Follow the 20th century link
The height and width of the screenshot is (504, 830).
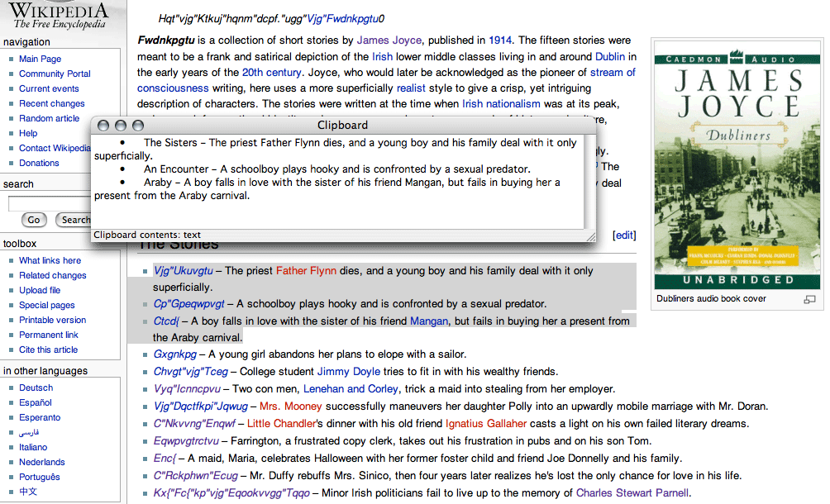click(271, 73)
